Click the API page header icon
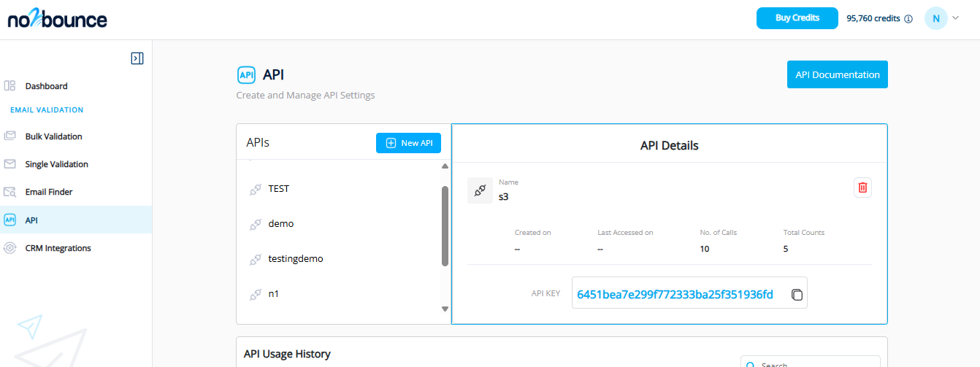 [x=246, y=75]
